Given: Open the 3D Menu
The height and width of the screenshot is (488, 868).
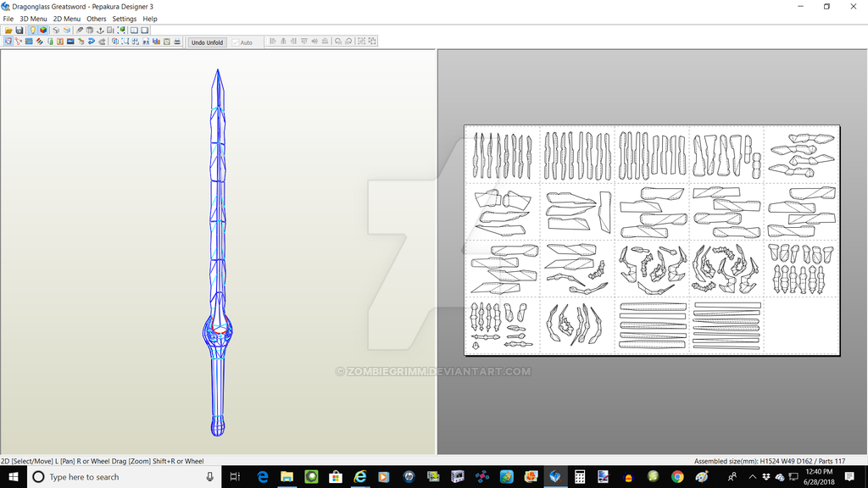Looking at the screenshot, I should coord(33,19).
